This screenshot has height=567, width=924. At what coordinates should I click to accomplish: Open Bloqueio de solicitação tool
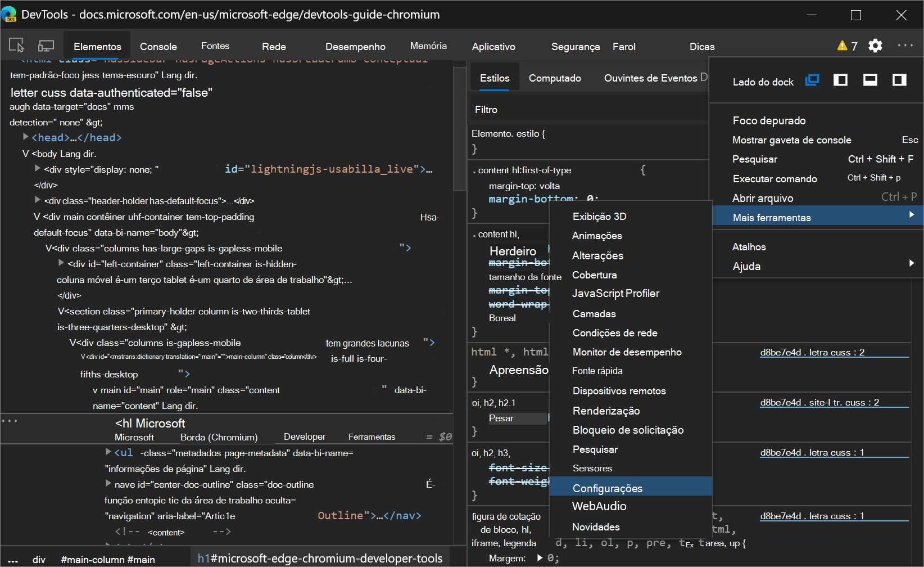pyautogui.click(x=631, y=430)
